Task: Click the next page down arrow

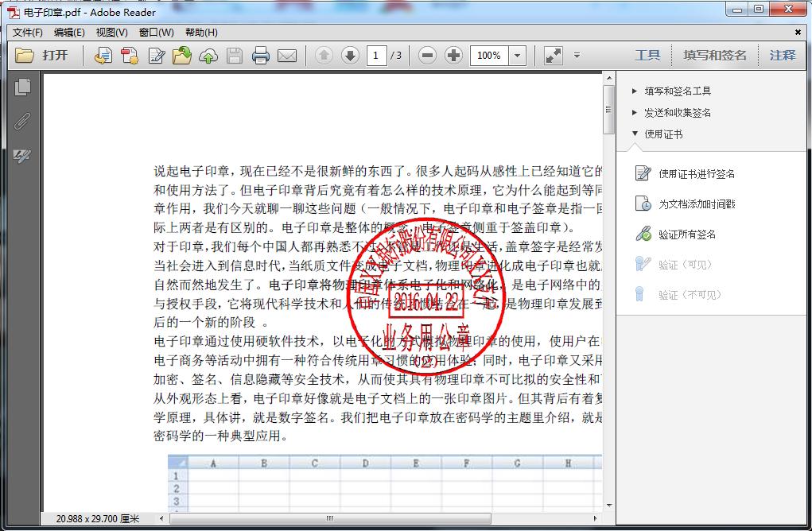Action: click(350, 55)
